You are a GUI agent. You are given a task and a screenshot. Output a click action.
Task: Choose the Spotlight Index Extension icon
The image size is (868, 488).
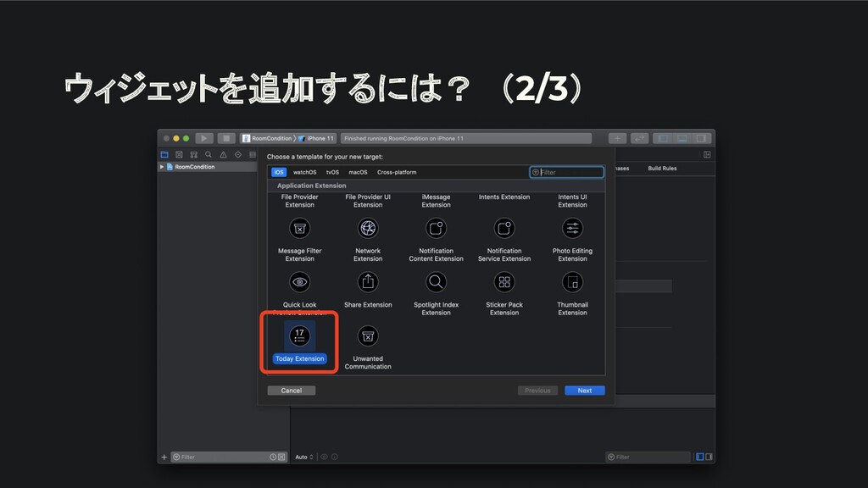(x=436, y=282)
